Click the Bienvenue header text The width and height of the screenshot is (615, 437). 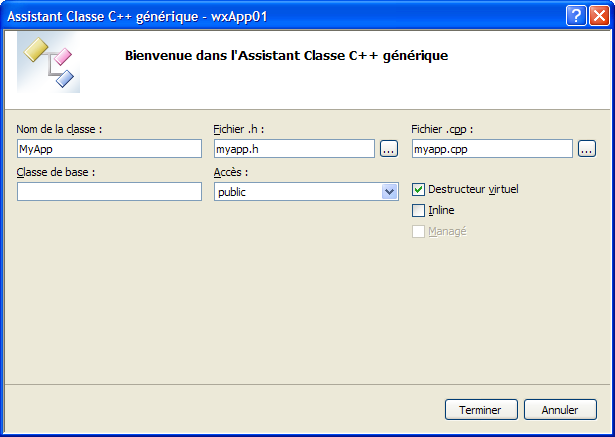(x=286, y=56)
